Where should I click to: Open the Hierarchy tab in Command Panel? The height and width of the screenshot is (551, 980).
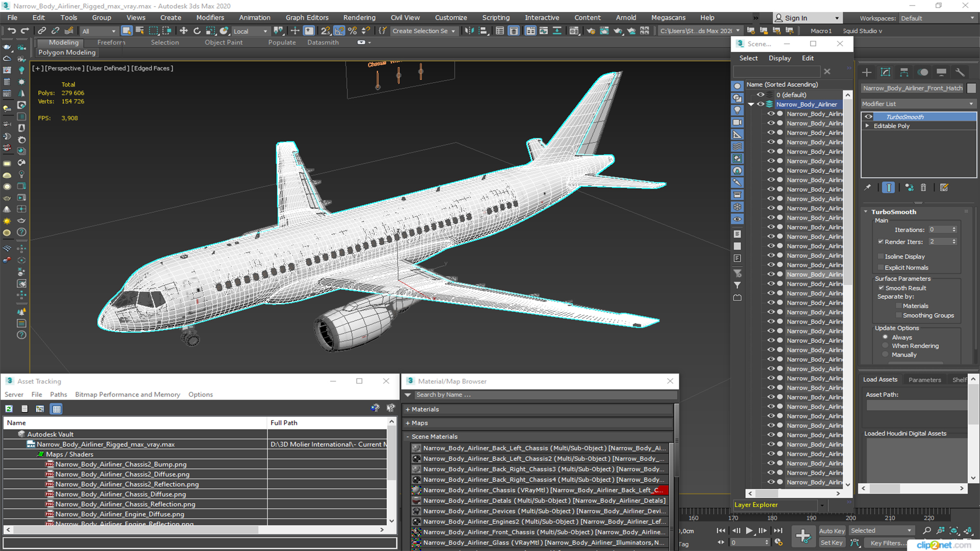tap(904, 72)
